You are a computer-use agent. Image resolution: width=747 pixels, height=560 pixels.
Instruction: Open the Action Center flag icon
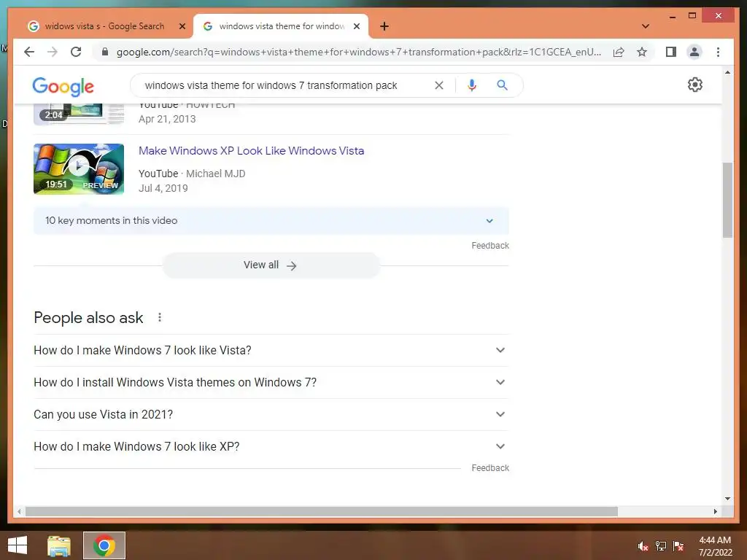(x=678, y=546)
